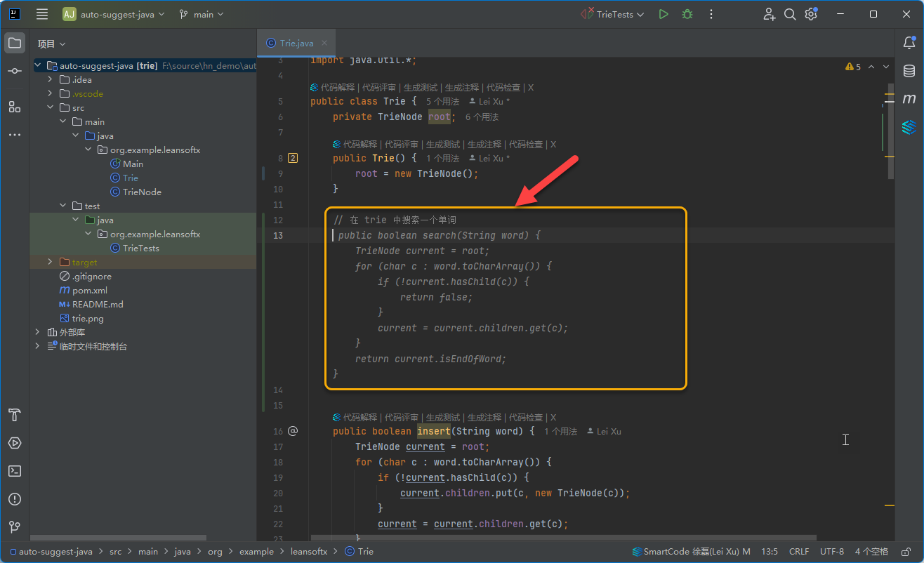
Task: Open the Git tool window
Action: (x=15, y=527)
